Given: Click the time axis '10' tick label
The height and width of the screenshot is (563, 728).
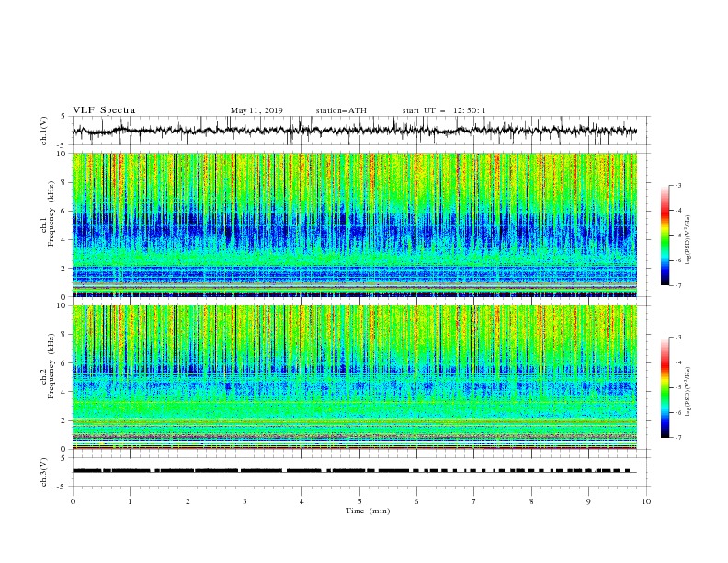Looking at the screenshot, I should pyautogui.click(x=646, y=501).
